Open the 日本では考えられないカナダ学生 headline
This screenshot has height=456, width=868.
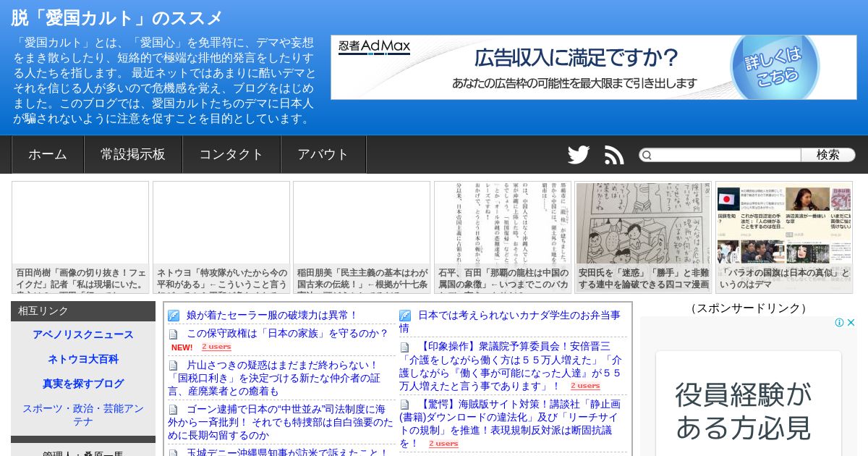point(510,321)
